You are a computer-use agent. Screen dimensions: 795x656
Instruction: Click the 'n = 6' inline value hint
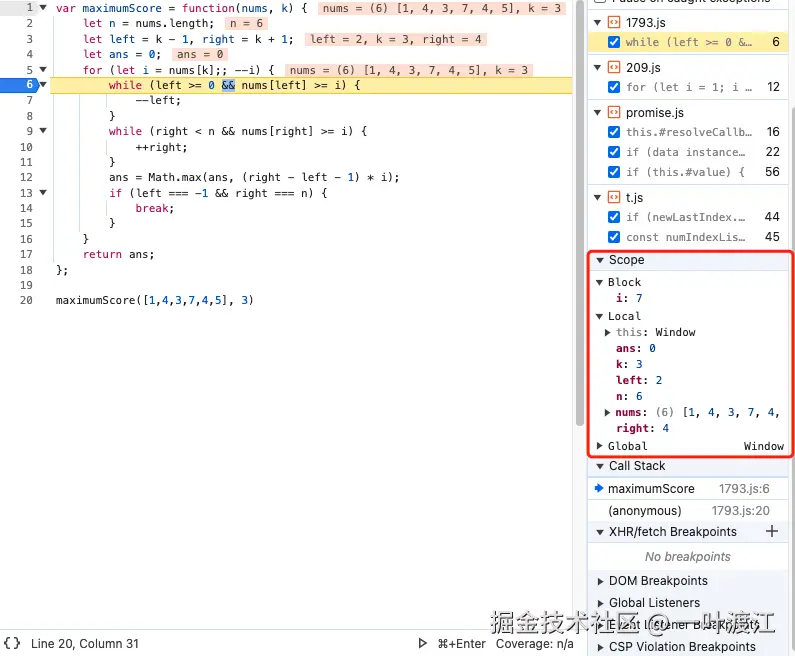pyautogui.click(x=246, y=23)
